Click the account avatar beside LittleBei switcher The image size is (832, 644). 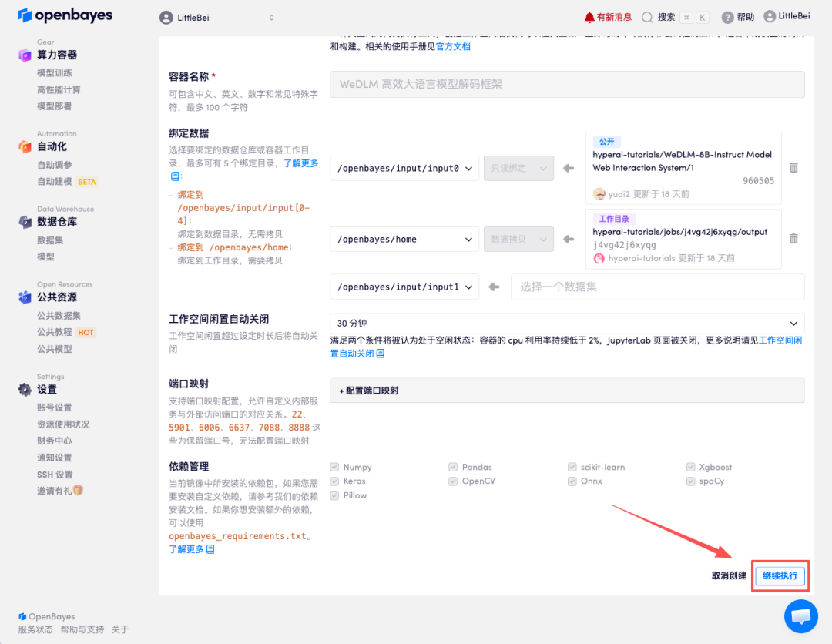pyautogui.click(x=166, y=18)
